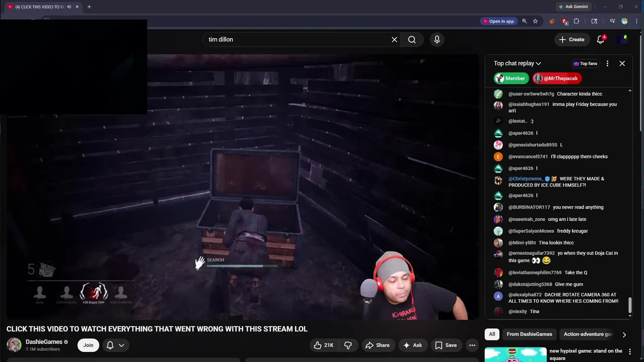Viewport: 644px width, 362px height.
Task: Click the search magnifier button
Action: click(x=412, y=40)
